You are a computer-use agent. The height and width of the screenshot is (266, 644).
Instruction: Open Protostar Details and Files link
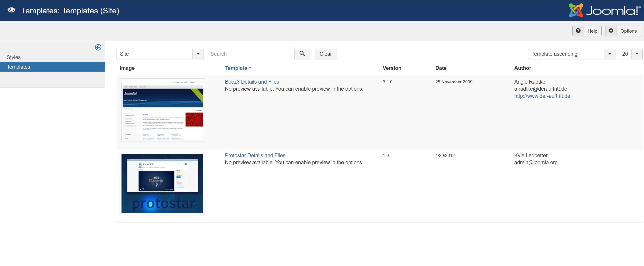click(255, 155)
